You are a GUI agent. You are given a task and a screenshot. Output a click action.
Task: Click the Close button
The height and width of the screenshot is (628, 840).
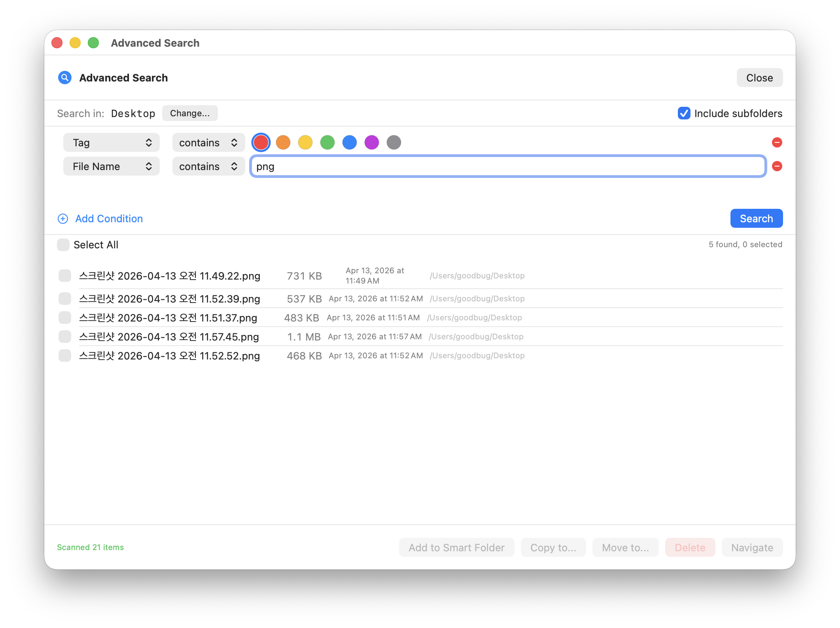tap(759, 78)
